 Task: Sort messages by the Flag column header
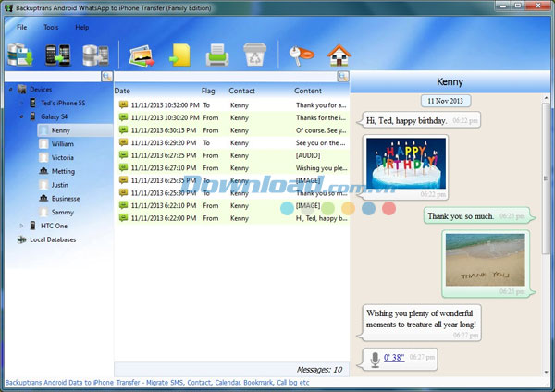point(208,91)
